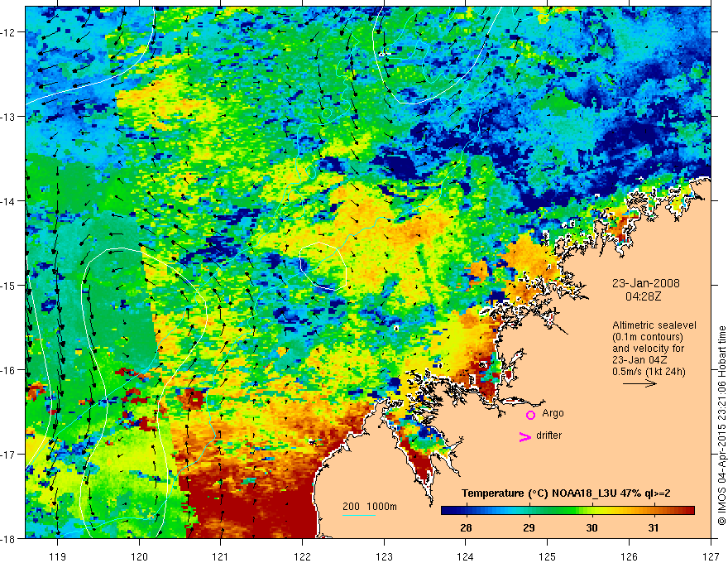Click longitude axis label 124

[x=466, y=556]
